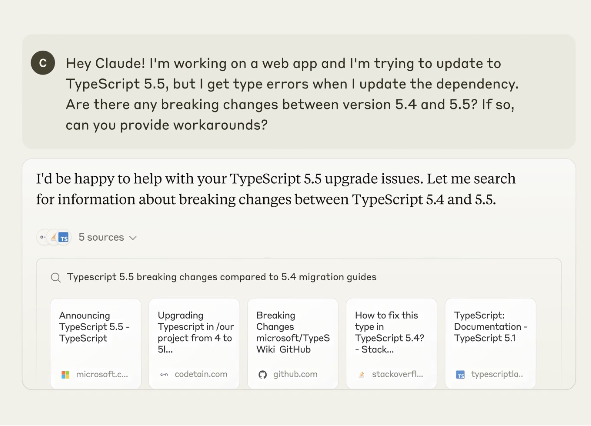Viewport: 591px width, 426px height.
Task: Click the Stack Overflow favicon
Action: 361,375
